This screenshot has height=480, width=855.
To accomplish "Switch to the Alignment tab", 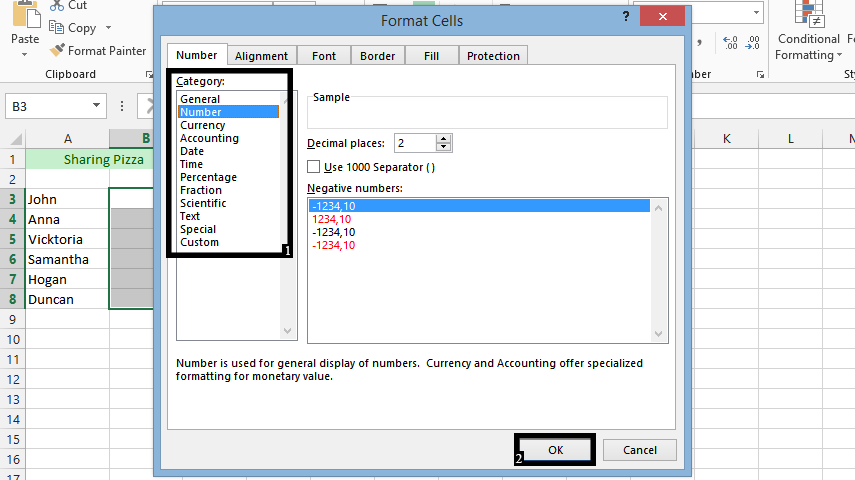I will pos(261,56).
